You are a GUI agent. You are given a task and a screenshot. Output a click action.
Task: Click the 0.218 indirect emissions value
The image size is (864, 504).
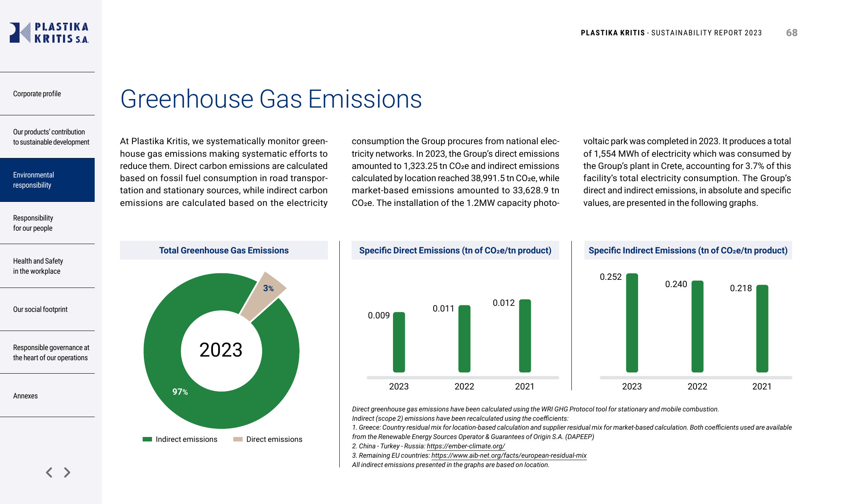coord(741,288)
